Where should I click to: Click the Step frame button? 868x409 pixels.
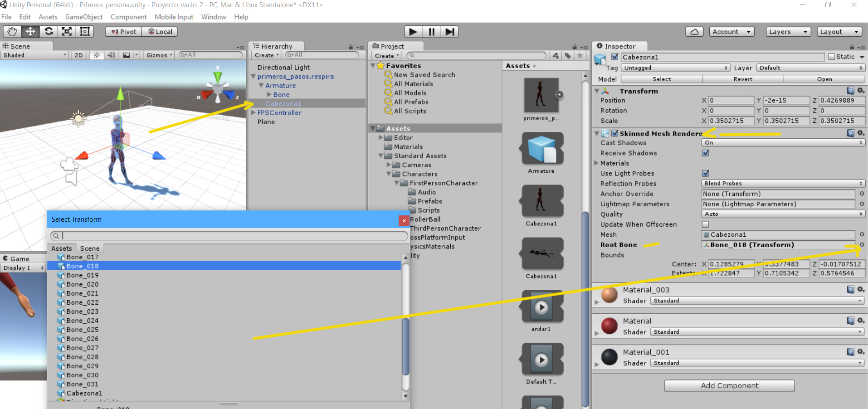click(449, 32)
